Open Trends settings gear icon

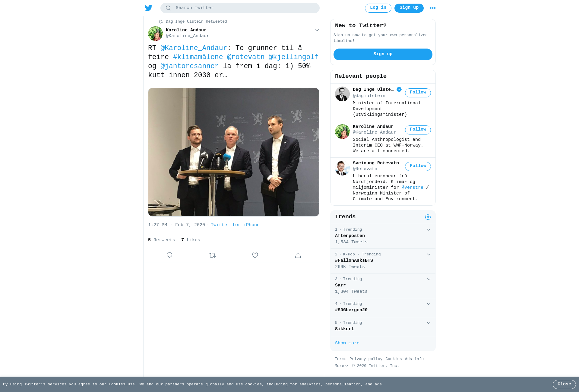point(428,217)
